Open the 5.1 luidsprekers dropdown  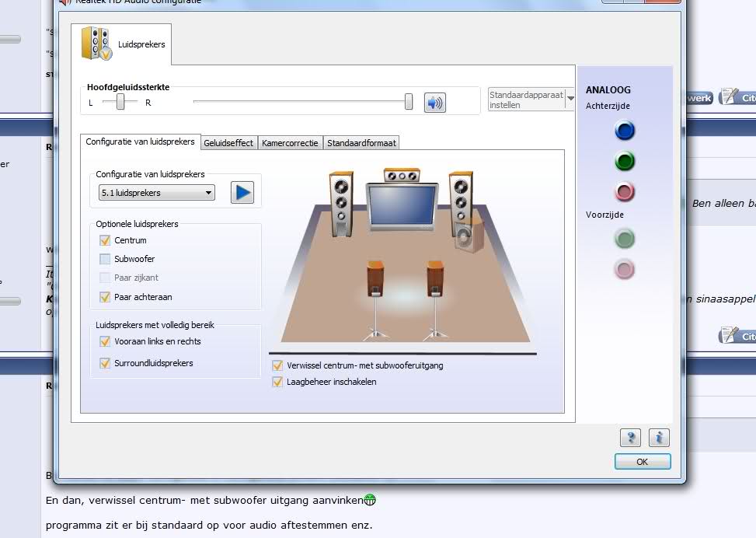point(156,193)
